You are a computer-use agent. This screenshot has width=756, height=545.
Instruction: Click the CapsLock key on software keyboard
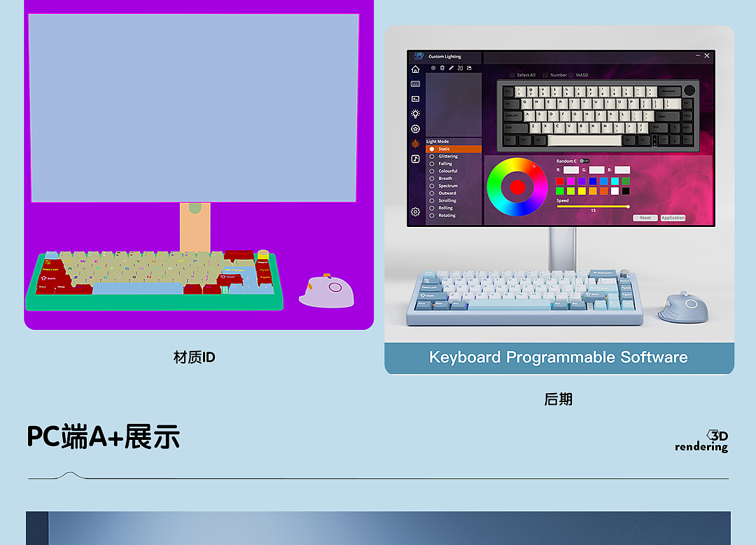click(512, 116)
